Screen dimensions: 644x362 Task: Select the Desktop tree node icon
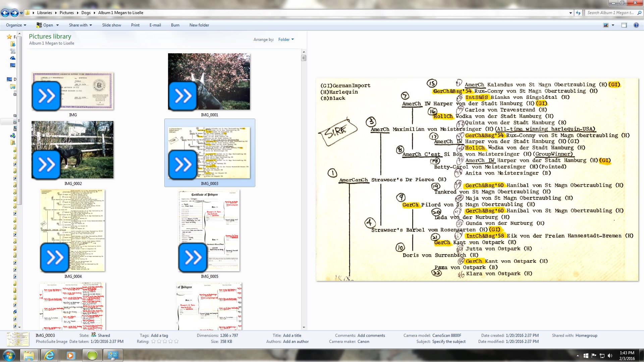coord(9,79)
